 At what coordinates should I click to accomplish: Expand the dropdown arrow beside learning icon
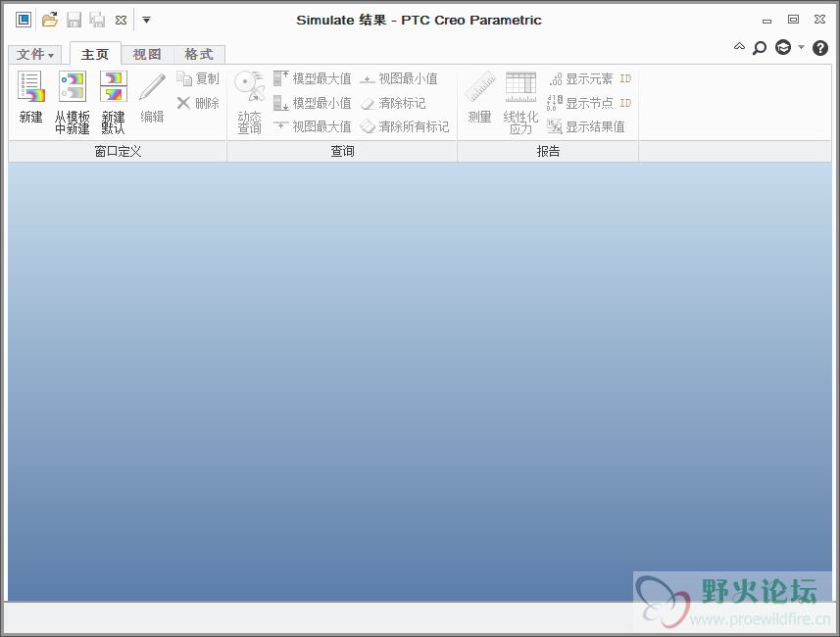click(802, 47)
